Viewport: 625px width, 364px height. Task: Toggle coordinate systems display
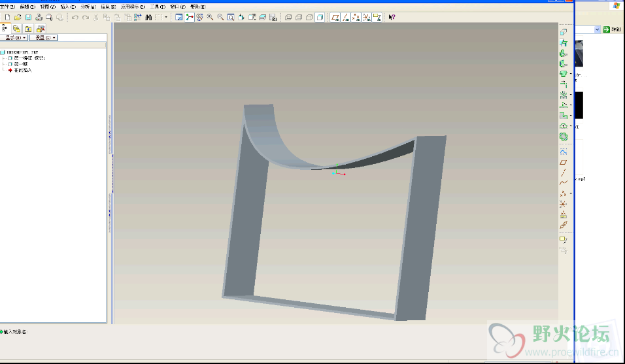click(x=366, y=17)
